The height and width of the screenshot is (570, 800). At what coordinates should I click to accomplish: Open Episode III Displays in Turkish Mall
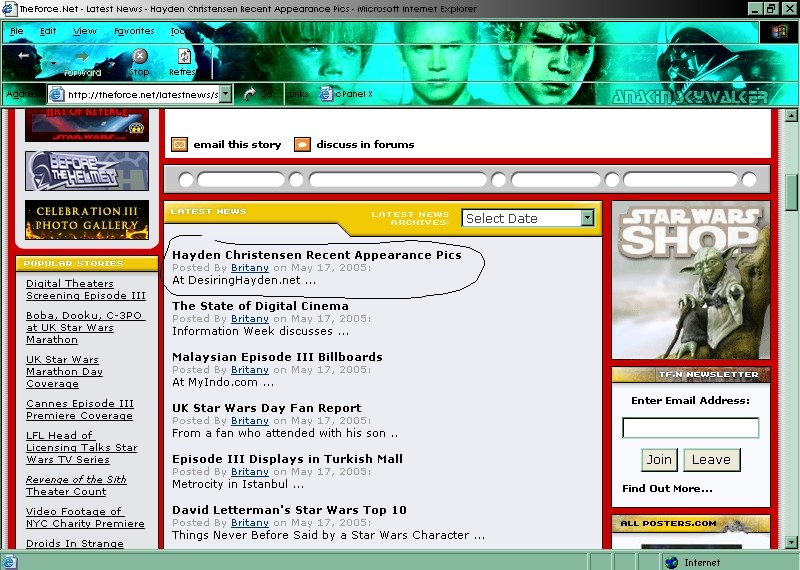tap(287, 459)
